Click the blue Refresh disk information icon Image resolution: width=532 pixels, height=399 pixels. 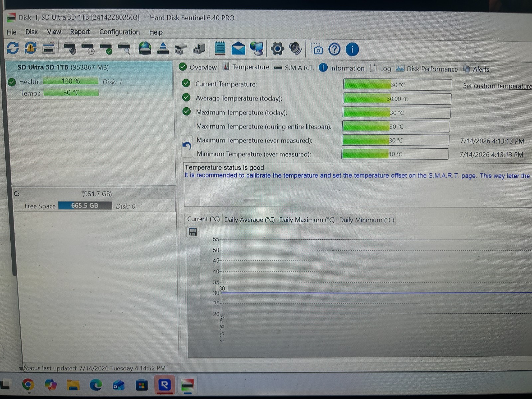point(13,48)
